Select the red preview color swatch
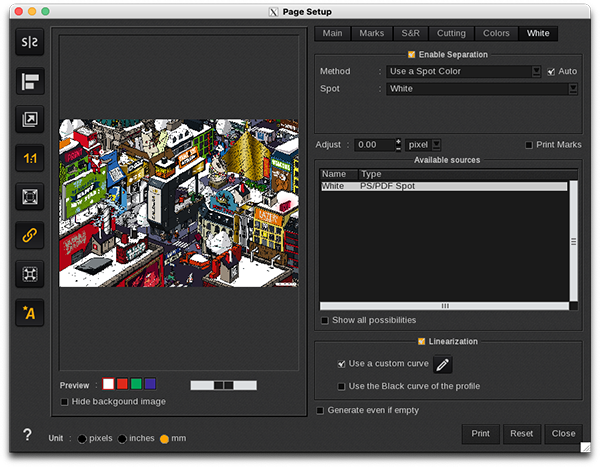 (122, 384)
